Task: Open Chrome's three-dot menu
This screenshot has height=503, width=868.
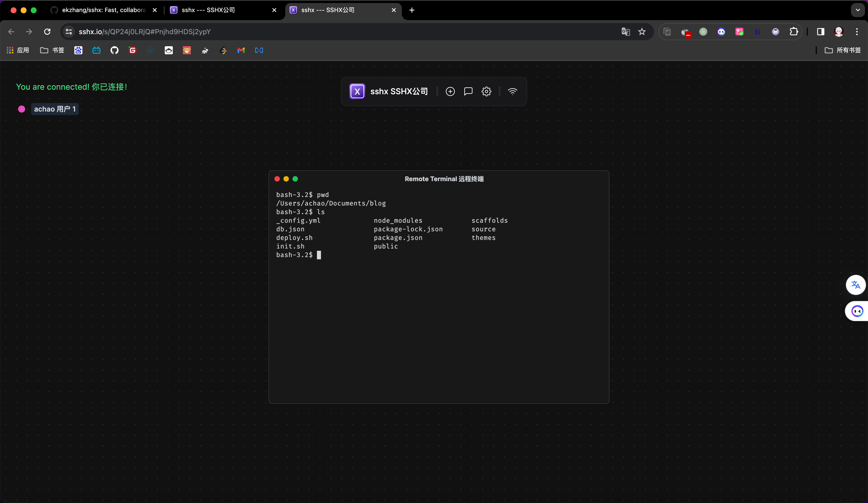Action: point(857,32)
